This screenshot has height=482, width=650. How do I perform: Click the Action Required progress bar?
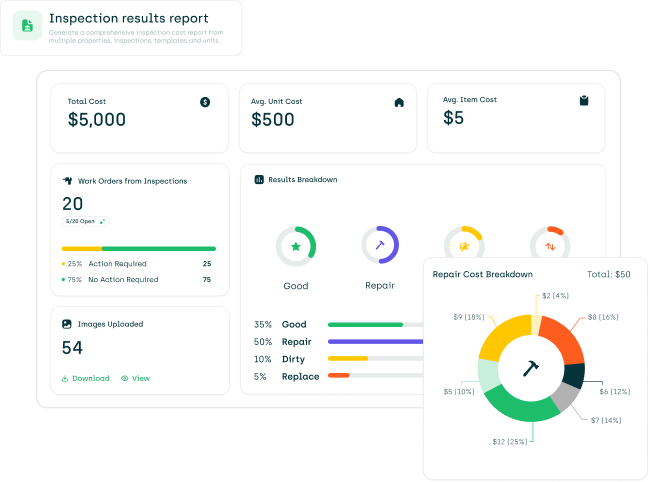(x=81, y=248)
